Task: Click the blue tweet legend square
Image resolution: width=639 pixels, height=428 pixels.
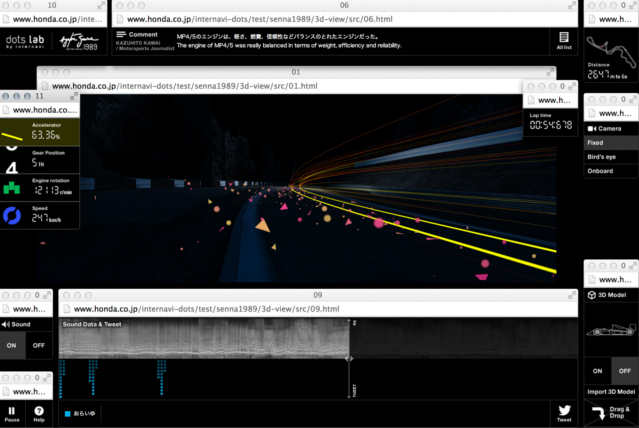Action: (x=68, y=414)
